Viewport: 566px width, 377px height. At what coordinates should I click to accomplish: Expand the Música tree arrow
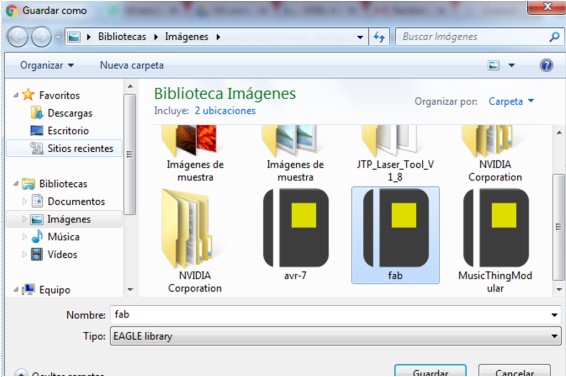[24, 237]
